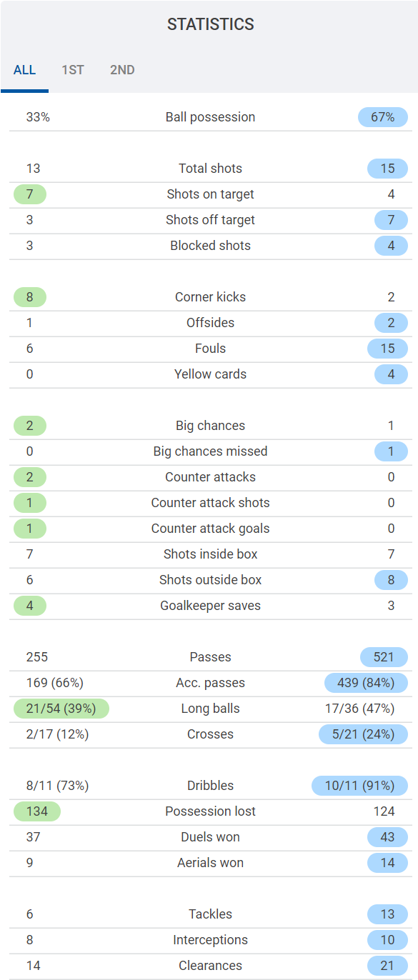The width and height of the screenshot is (418, 980).
Task: Select the Ball possession row label
Action: point(210,117)
